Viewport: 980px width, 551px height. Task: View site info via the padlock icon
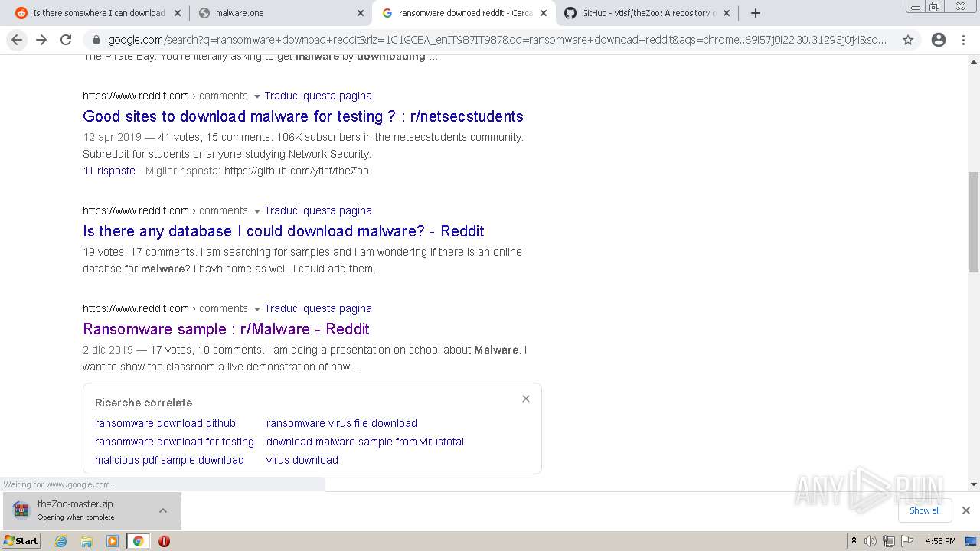tap(96, 40)
